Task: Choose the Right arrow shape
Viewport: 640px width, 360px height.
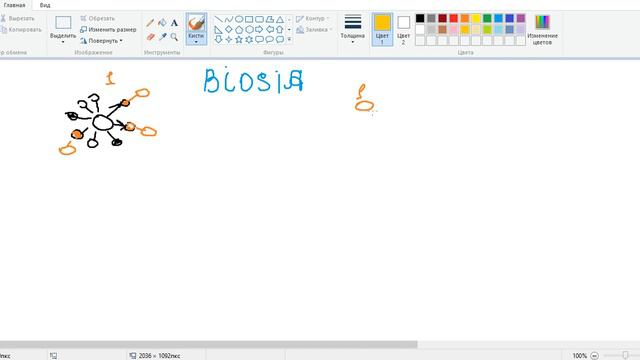Action: tap(259, 29)
